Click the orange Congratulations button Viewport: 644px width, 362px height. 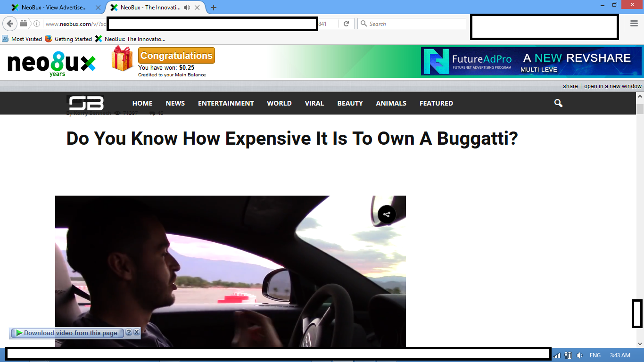pos(176,55)
